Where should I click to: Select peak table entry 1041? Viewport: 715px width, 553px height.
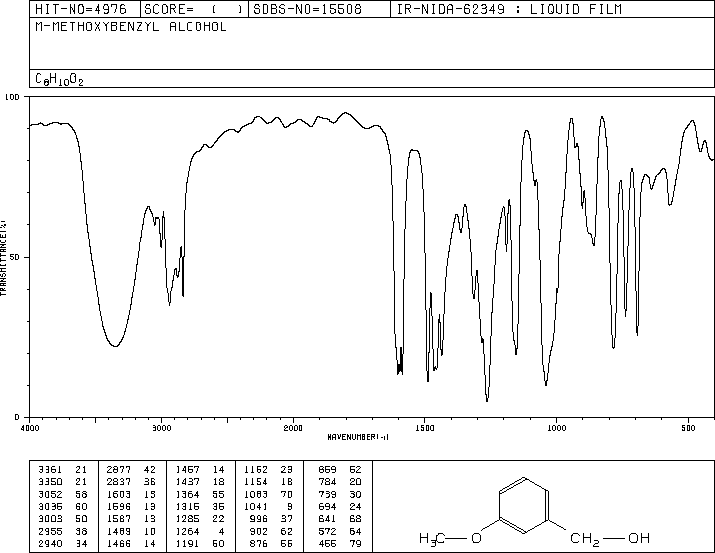tap(256, 506)
